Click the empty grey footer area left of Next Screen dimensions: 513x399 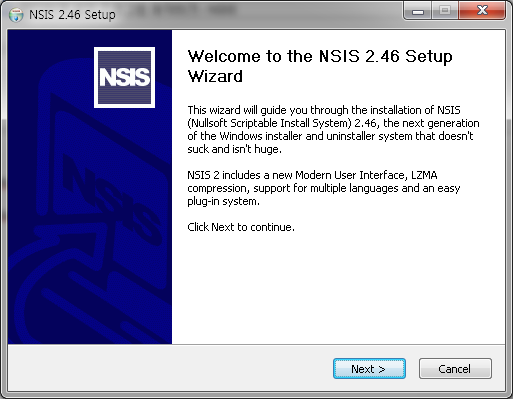(x=170, y=368)
